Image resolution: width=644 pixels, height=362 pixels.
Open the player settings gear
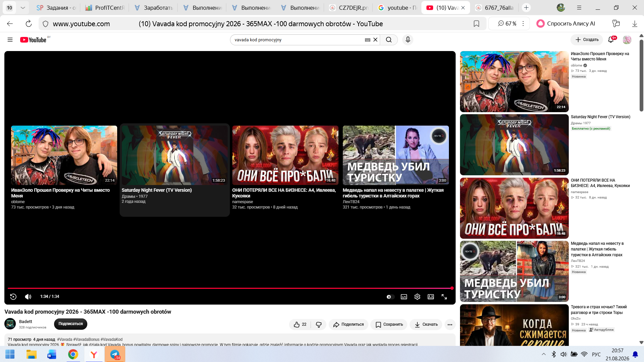tap(417, 297)
